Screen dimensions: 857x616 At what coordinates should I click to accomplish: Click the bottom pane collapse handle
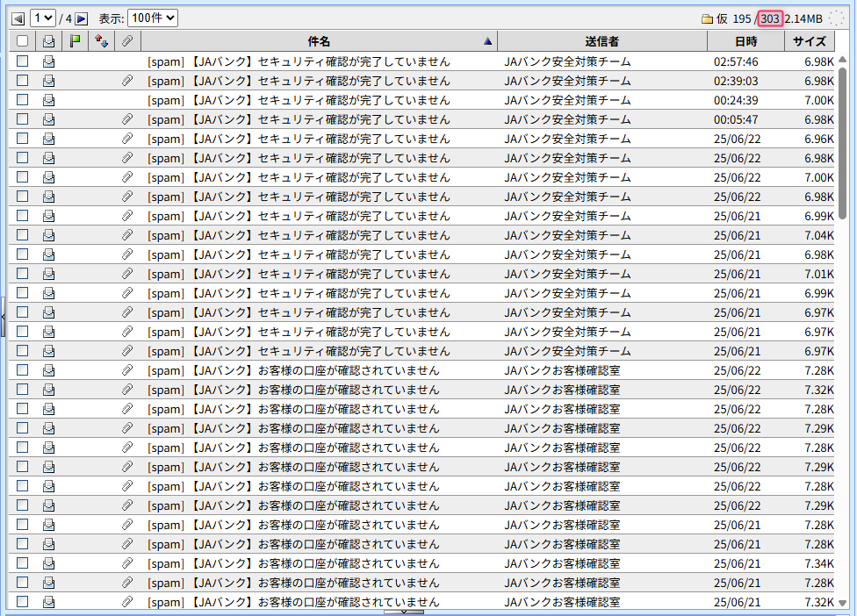[x=404, y=612]
